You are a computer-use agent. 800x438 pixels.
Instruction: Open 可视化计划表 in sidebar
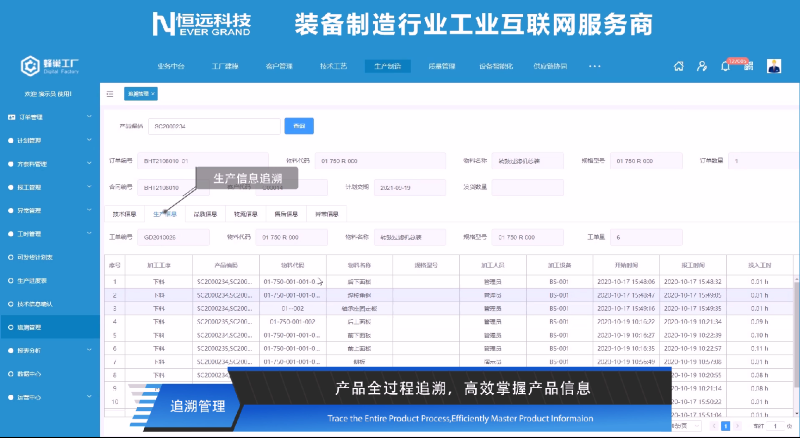tap(35, 257)
